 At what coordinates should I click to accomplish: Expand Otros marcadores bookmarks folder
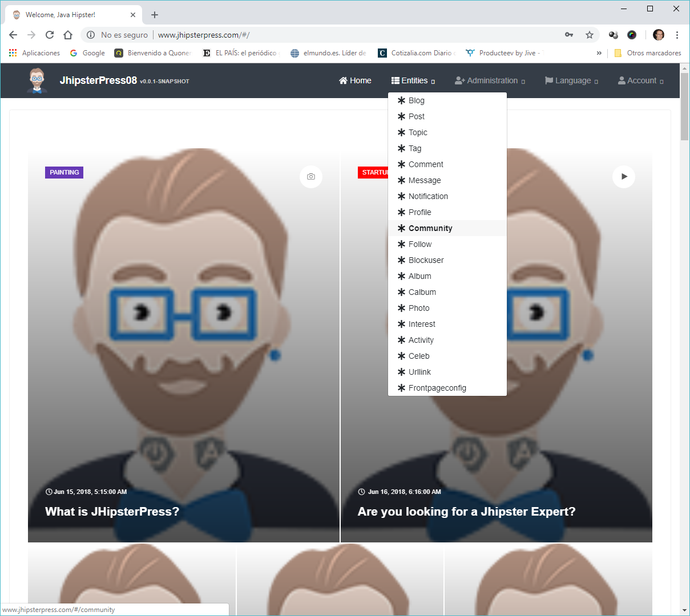648,52
